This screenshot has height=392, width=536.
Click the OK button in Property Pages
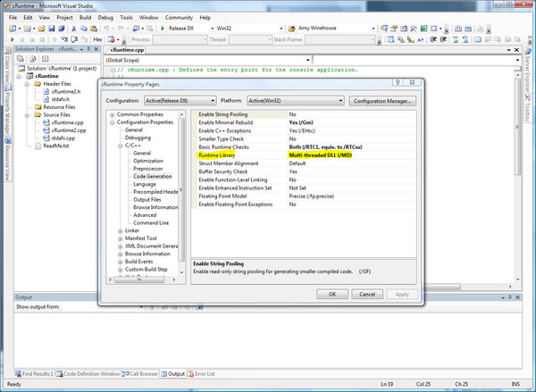pos(332,295)
